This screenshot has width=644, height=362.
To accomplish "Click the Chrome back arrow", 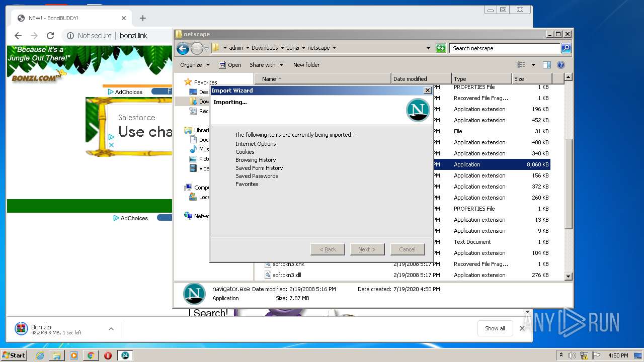I will pyautogui.click(x=18, y=36).
